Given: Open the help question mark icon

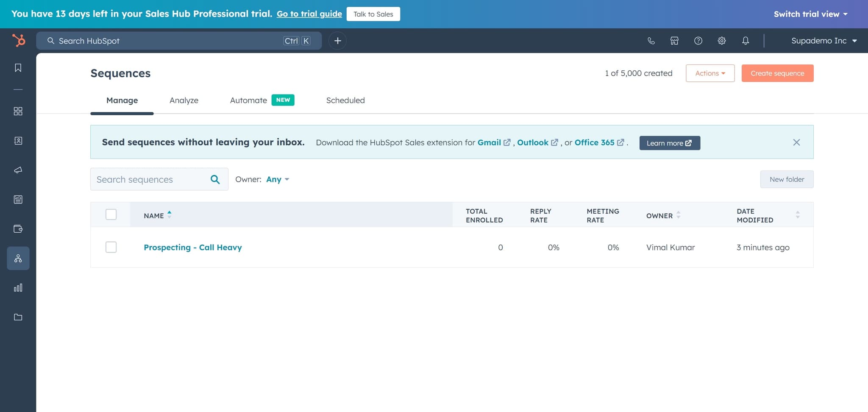Looking at the screenshot, I should pos(698,41).
